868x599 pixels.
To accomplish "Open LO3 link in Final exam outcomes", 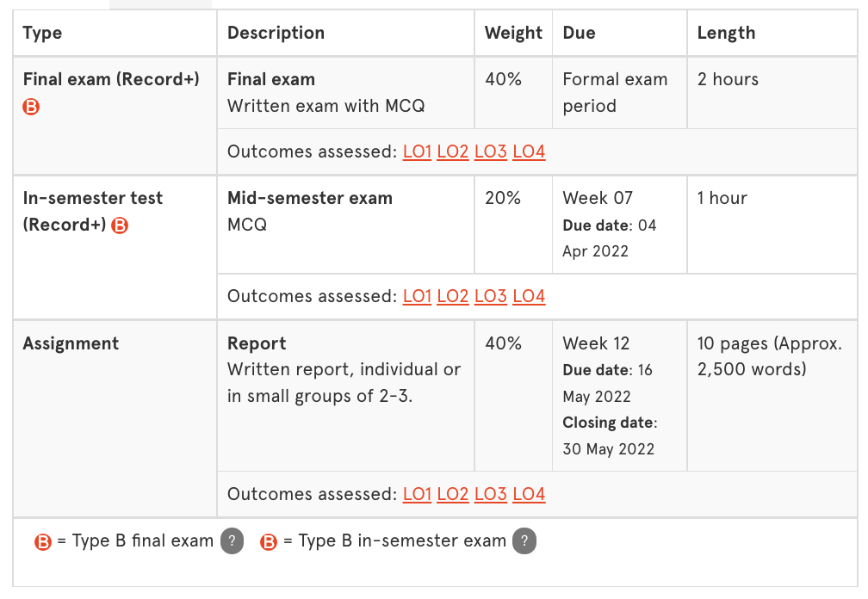I will (491, 152).
